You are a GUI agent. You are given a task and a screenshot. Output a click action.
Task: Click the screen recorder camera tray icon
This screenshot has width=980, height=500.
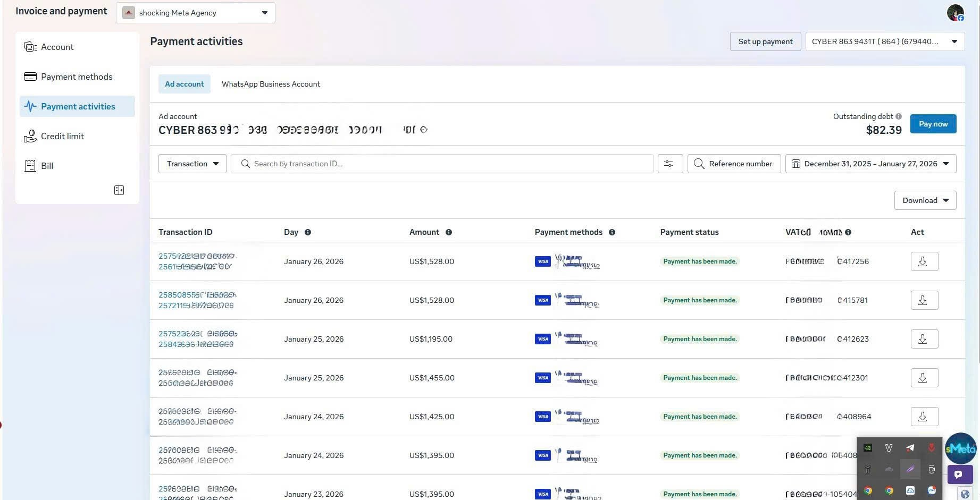pyautogui.click(x=932, y=469)
